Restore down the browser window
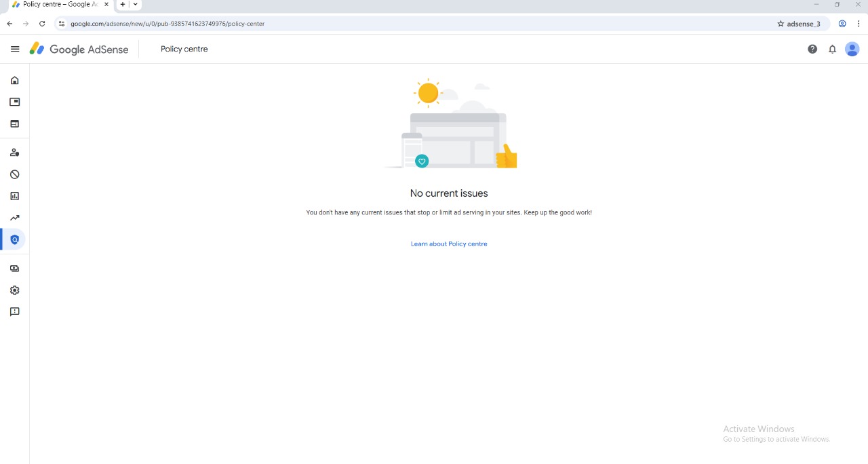 pyautogui.click(x=837, y=4)
